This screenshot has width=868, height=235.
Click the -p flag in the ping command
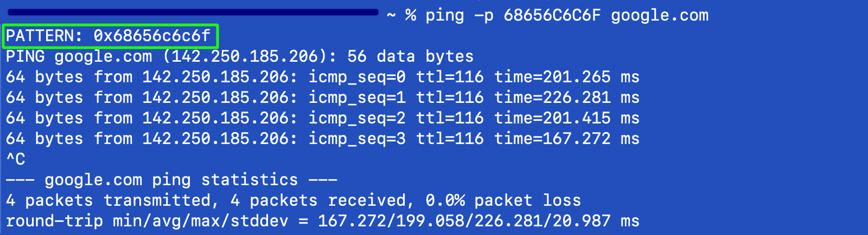point(484,16)
